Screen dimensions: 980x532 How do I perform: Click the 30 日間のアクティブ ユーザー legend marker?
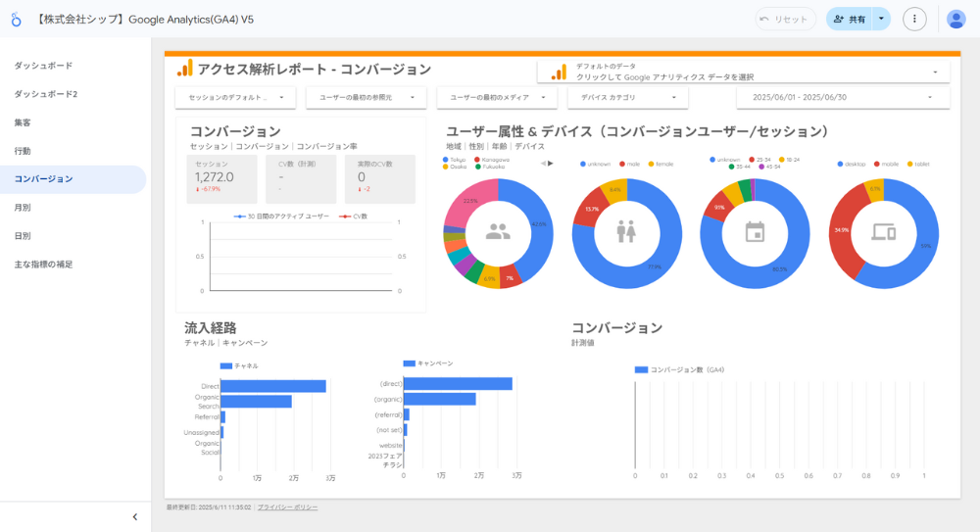239,217
